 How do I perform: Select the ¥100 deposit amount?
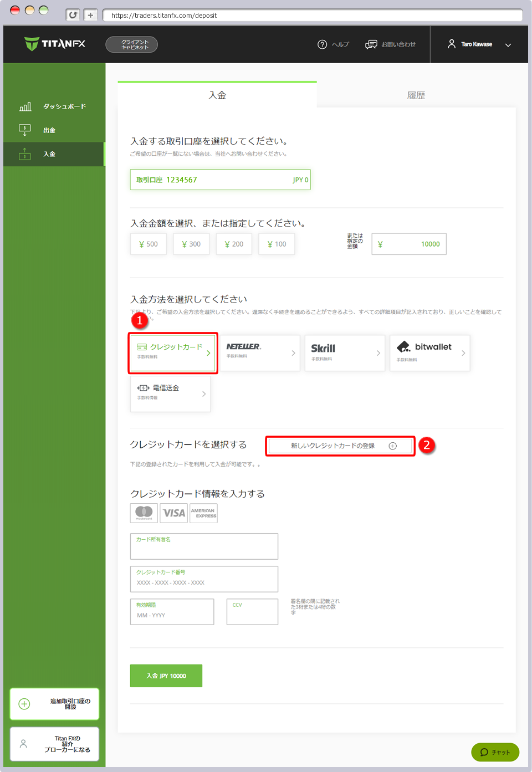point(276,244)
